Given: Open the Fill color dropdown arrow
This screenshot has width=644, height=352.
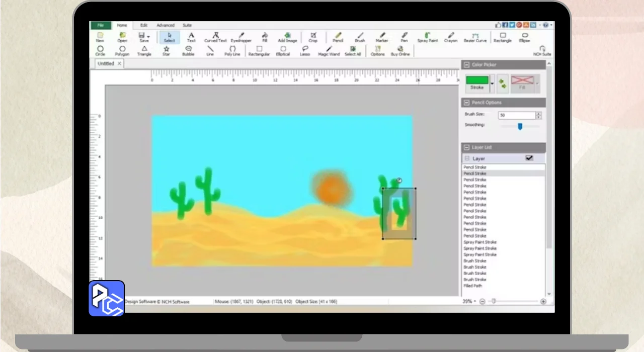Looking at the screenshot, I should click(x=537, y=83).
